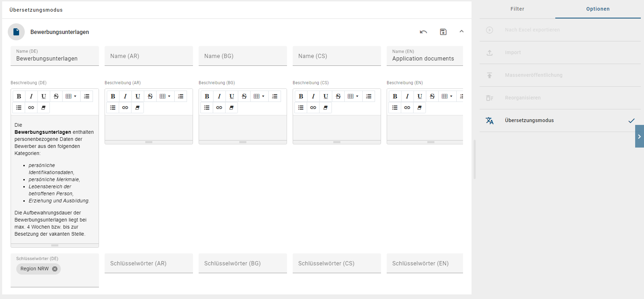Open table dropdown in Beschreibung (DE) toolbar
The height and width of the screenshot is (299, 644).
71,96
